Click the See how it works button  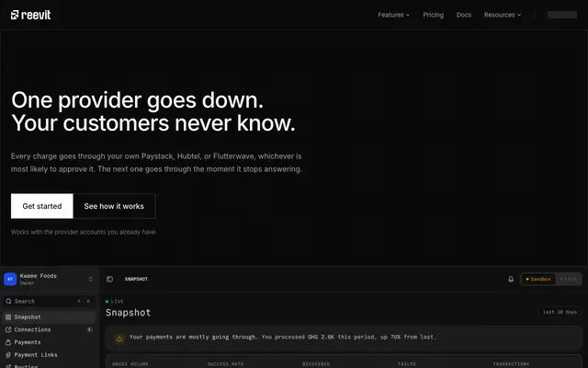pos(114,206)
